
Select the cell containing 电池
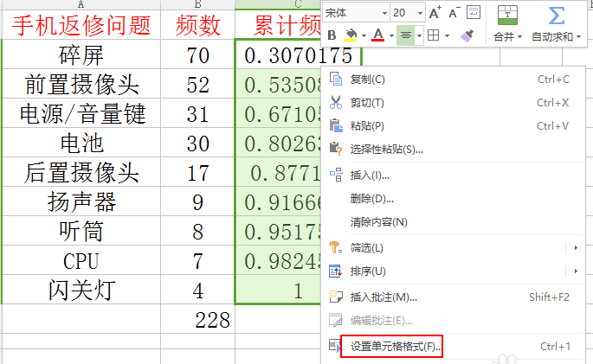(81, 143)
